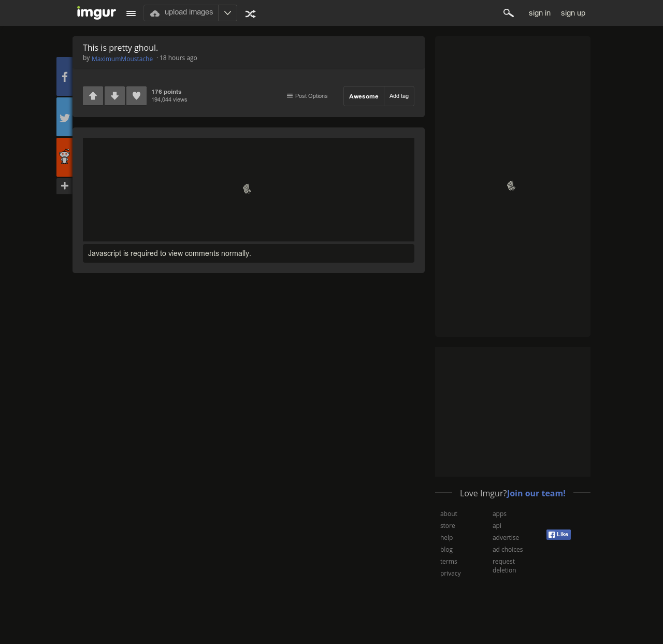
Task: Open the Join our team link
Action: 536,493
